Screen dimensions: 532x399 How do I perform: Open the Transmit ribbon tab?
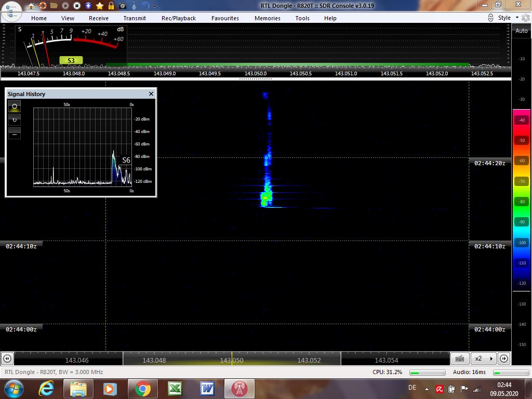[x=135, y=18]
